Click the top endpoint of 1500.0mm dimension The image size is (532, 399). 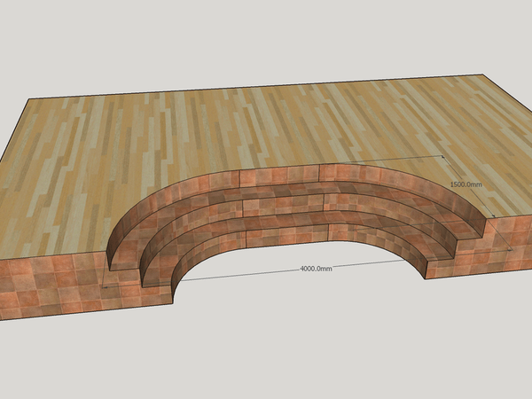[x=442, y=157]
